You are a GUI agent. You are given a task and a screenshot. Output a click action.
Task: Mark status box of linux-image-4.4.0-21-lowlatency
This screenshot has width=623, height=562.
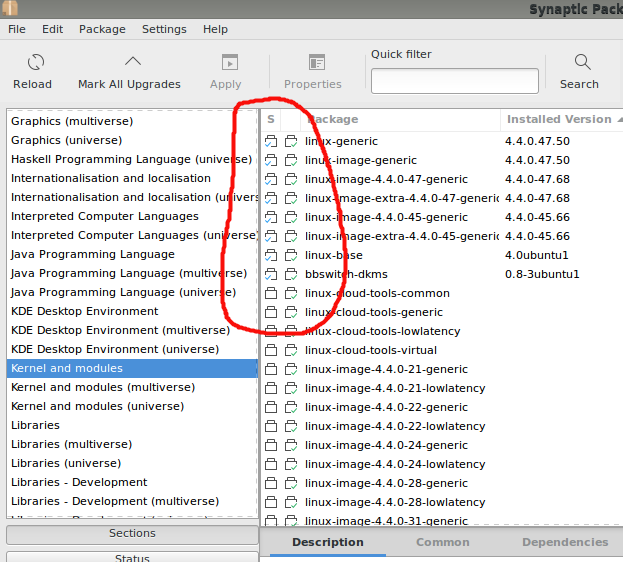(x=271, y=388)
